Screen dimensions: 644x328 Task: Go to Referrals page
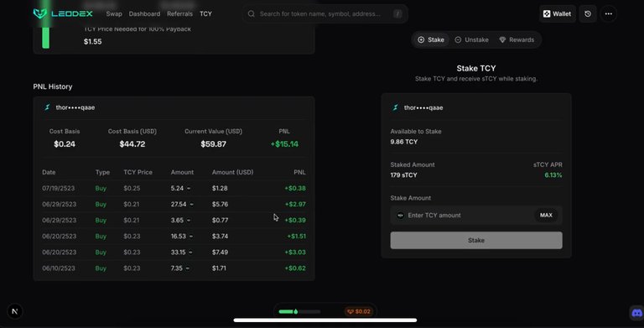179,13
